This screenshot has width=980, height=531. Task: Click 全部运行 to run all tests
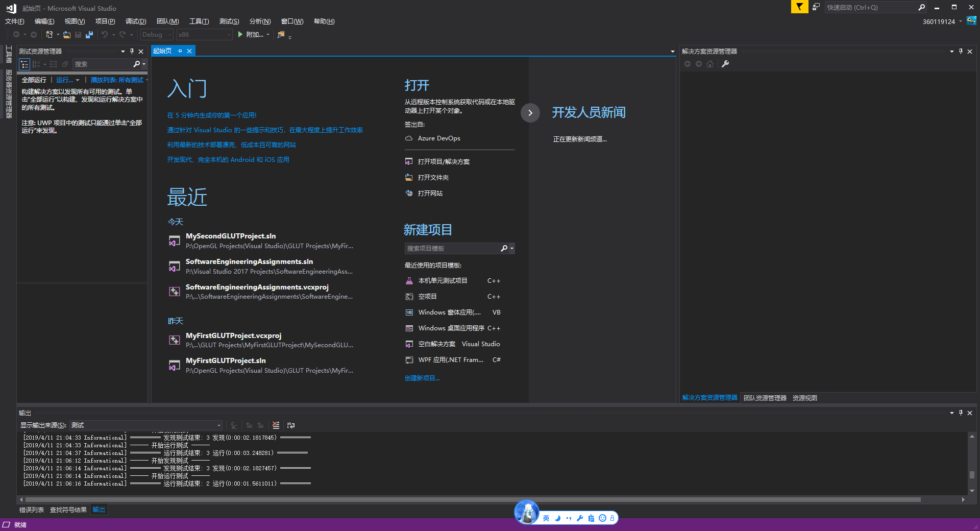34,80
